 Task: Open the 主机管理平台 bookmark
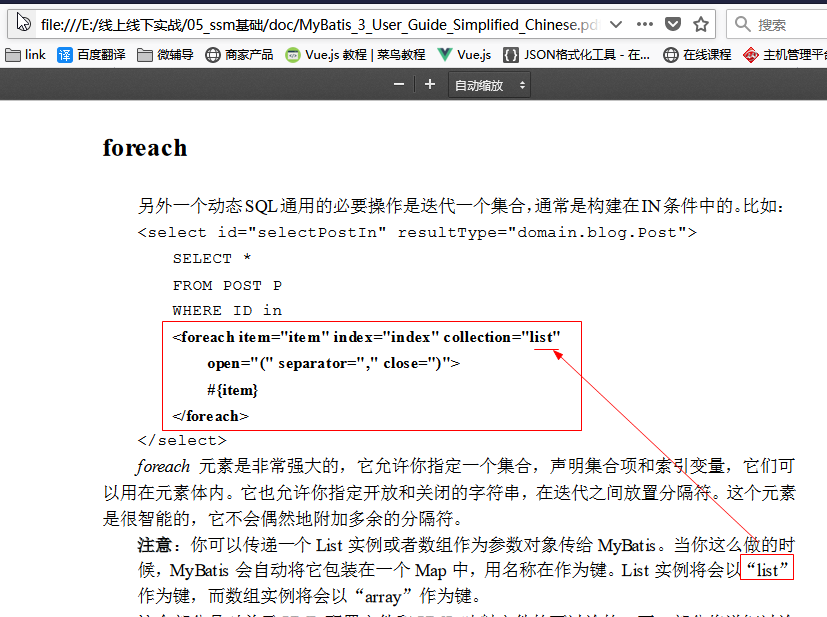click(x=784, y=55)
